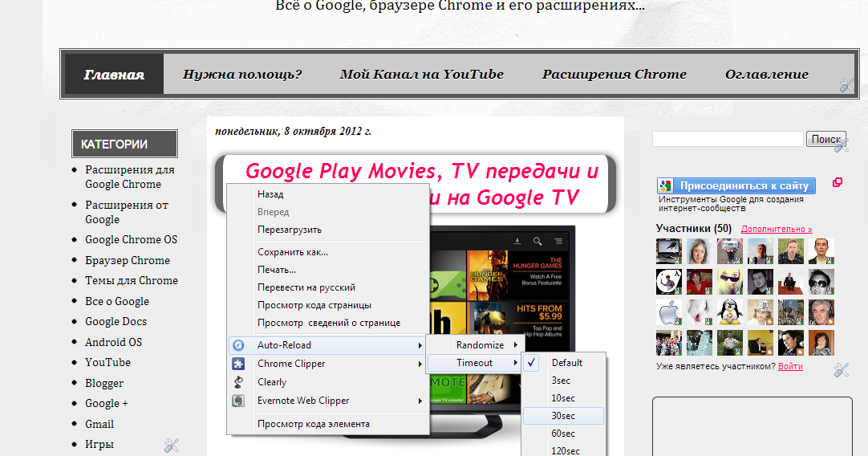Click the Apple logo member avatar
Screen dimensions: 868x456
click(x=669, y=312)
